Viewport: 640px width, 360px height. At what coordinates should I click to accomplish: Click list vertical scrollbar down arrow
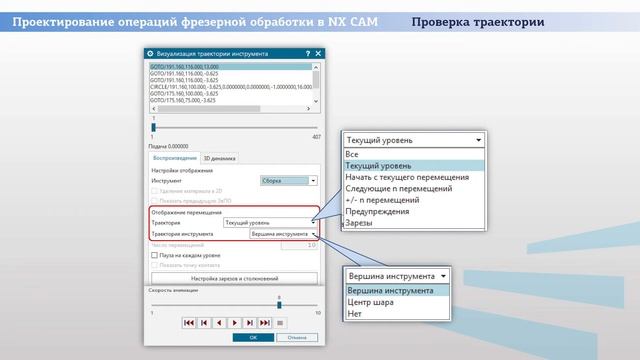click(x=316, y=101)
